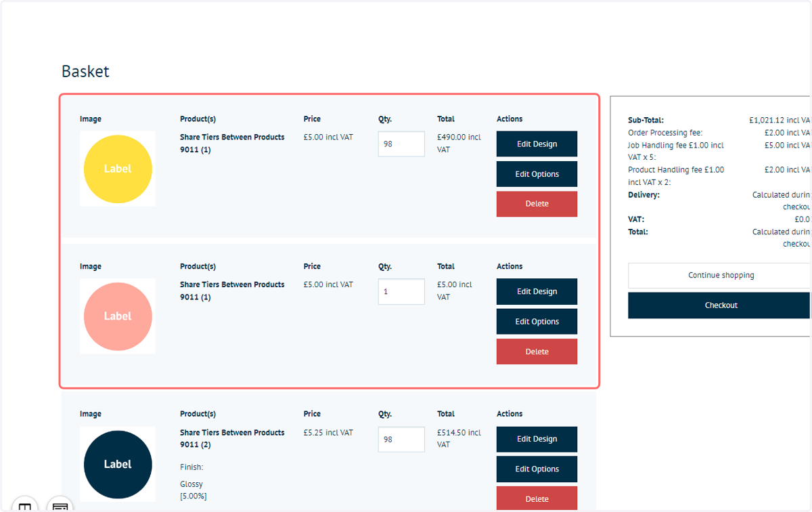Select the Delivery label in summary
This screenshot has height=512, width=812.
click(644, 195)
